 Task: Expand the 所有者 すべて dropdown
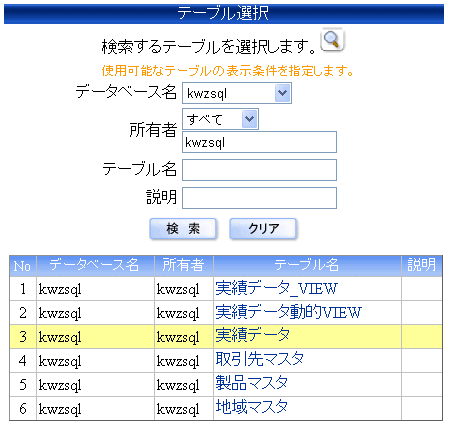pyautogui.click(x=220, y=119)
